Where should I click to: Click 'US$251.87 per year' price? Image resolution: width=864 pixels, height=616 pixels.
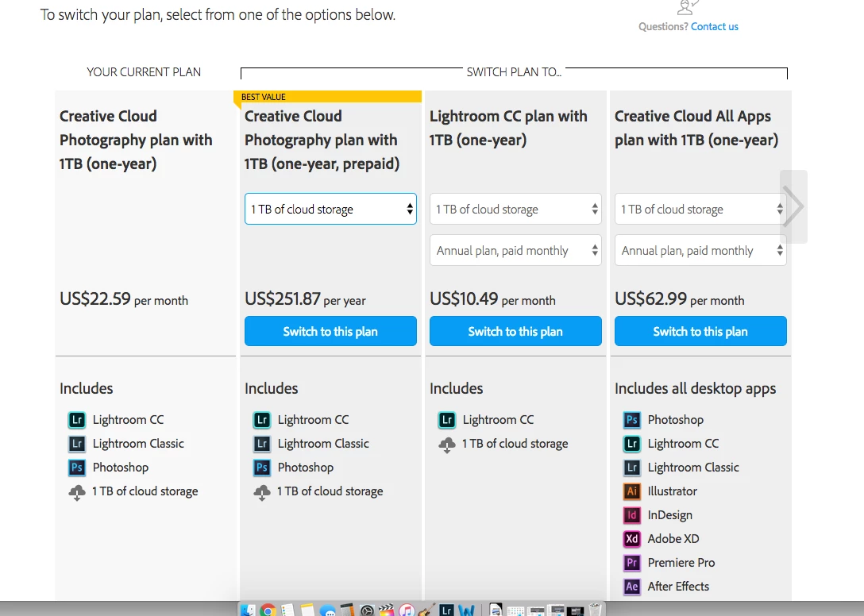[305, 299]
